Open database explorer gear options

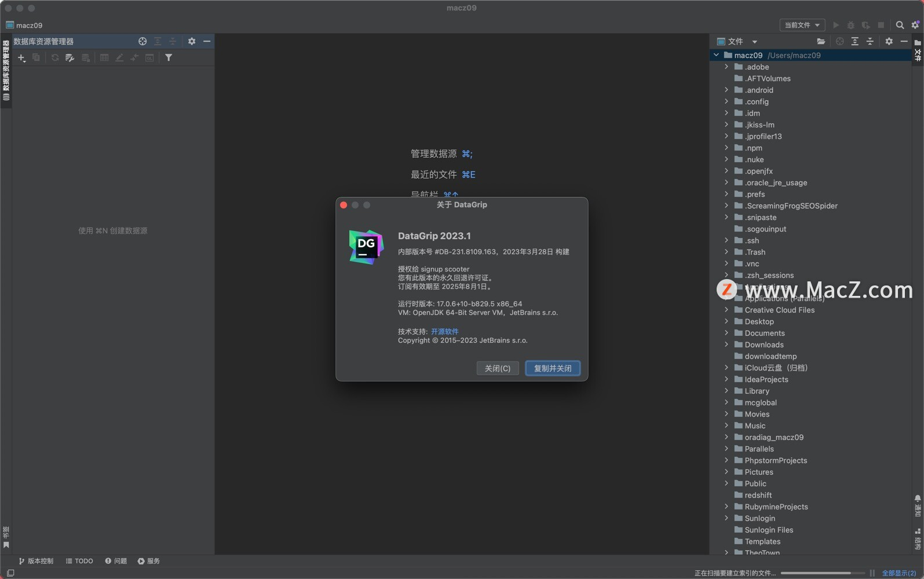(x=192, y=41)
